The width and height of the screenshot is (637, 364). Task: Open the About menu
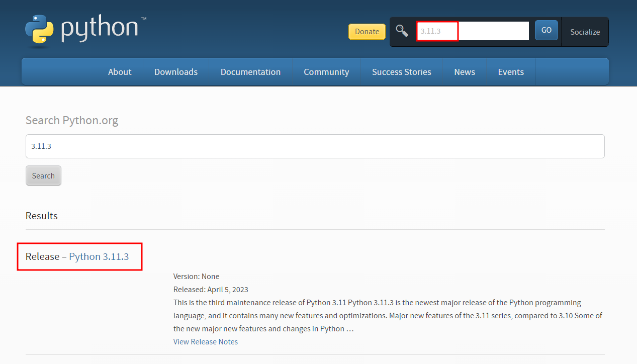pos(120,72)
